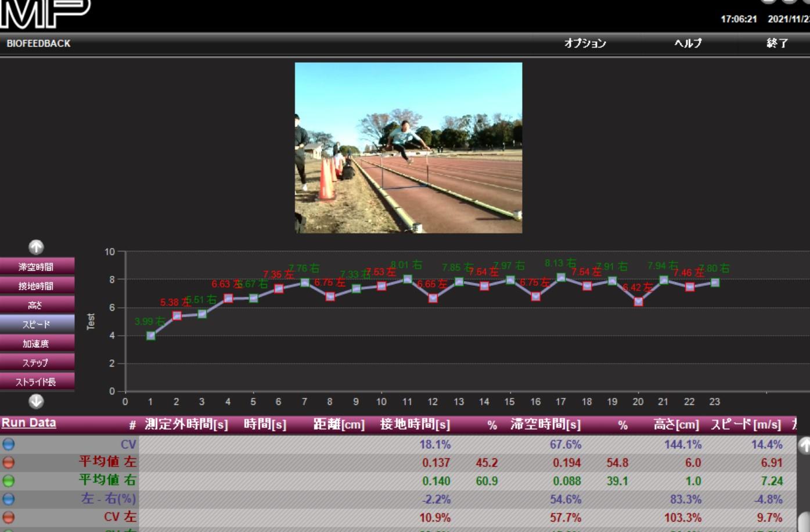Toggle the red circle for 平均値 左 row
810x532 pixels.
click(8, 463)
